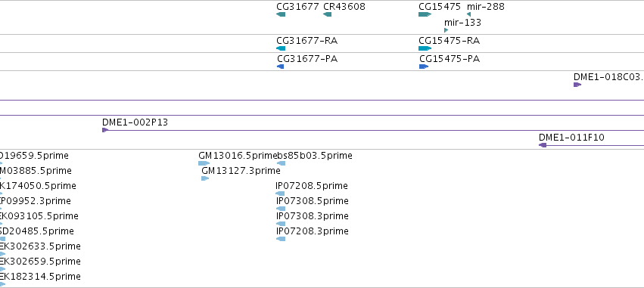Click the GM13016.5prime EST glyph
644x288 pixels.
point(204,163)
